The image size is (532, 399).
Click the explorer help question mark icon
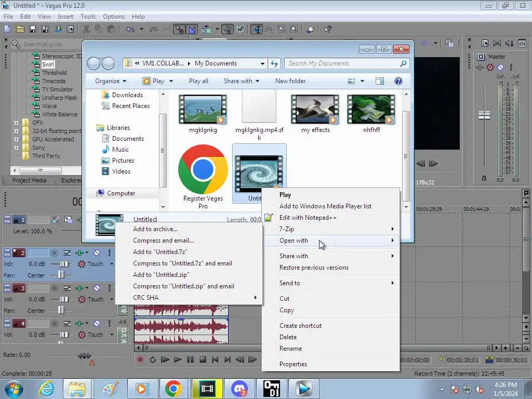pos(398,81)
